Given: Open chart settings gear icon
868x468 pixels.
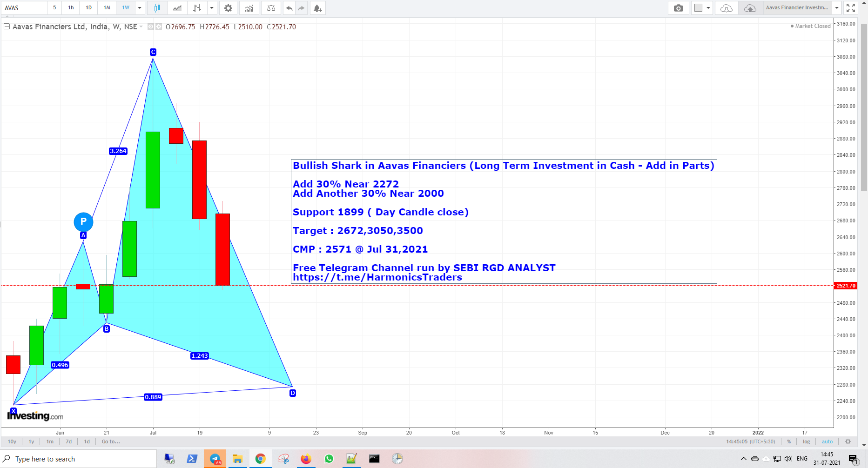Looking at the screenshot, I should click(x=228, y=8).
